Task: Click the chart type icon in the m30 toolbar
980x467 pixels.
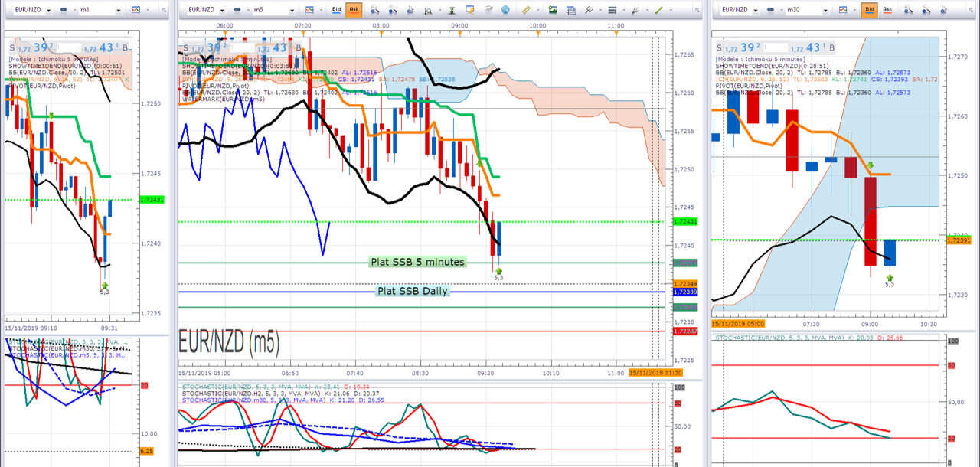Action: coord(843,10)
